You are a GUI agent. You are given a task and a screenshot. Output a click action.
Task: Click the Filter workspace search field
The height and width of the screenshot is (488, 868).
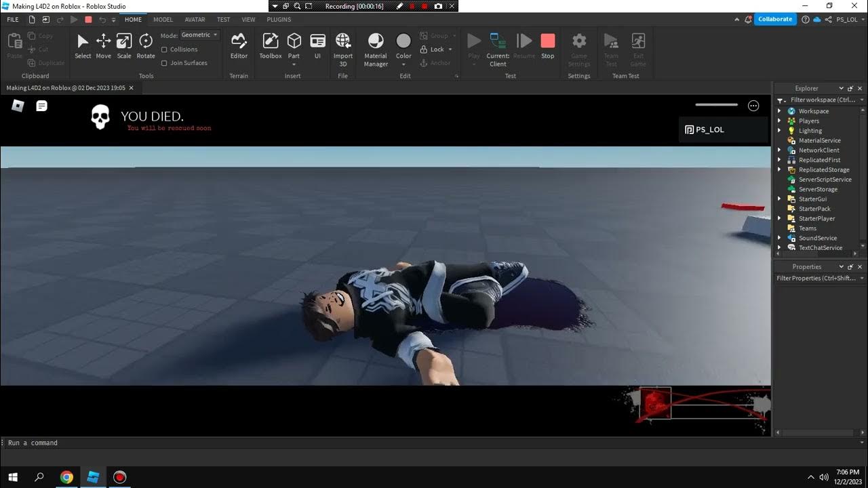[822, 100]
